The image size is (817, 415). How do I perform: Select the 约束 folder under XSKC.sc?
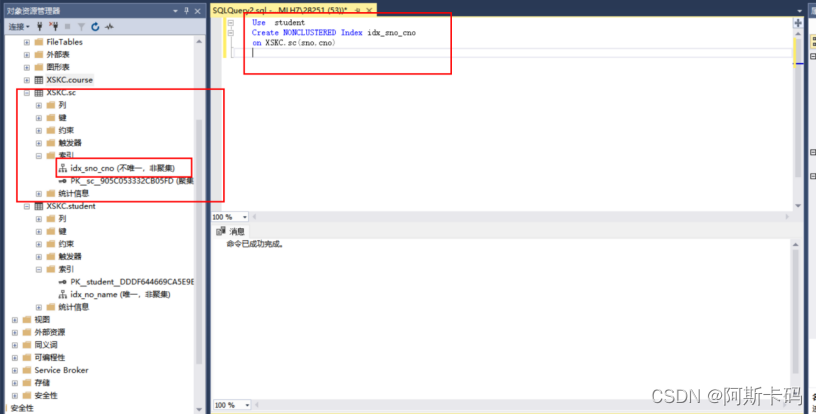66,130
